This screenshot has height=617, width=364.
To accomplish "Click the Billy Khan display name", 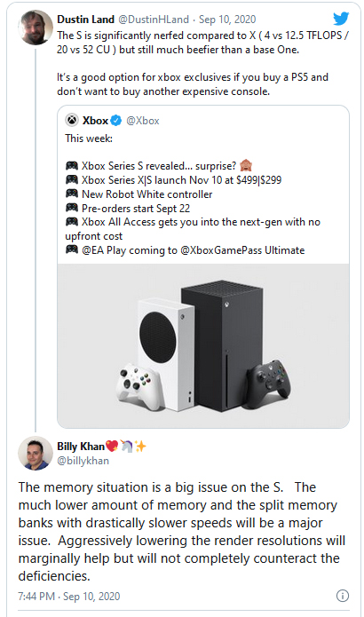I will [x=81, y=447].
